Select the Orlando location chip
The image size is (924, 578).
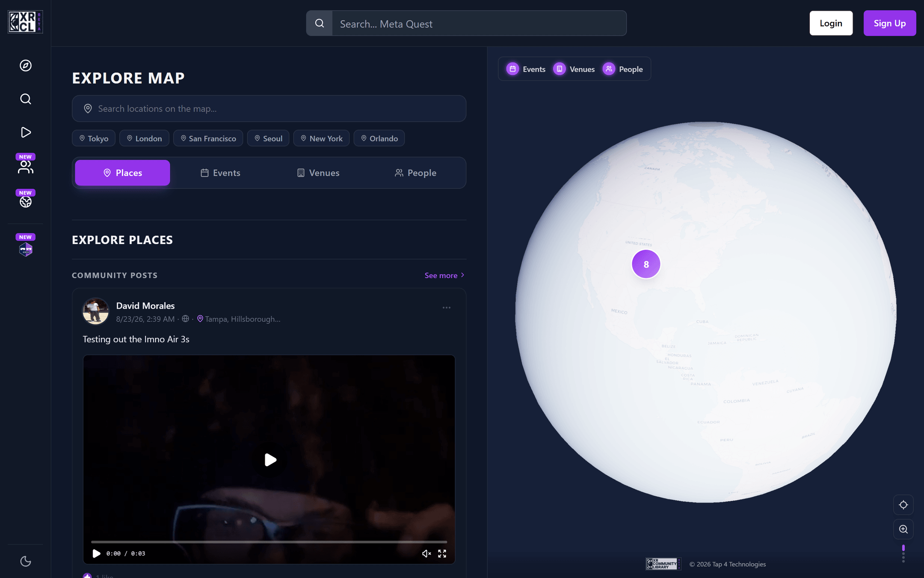click(379, 138)
